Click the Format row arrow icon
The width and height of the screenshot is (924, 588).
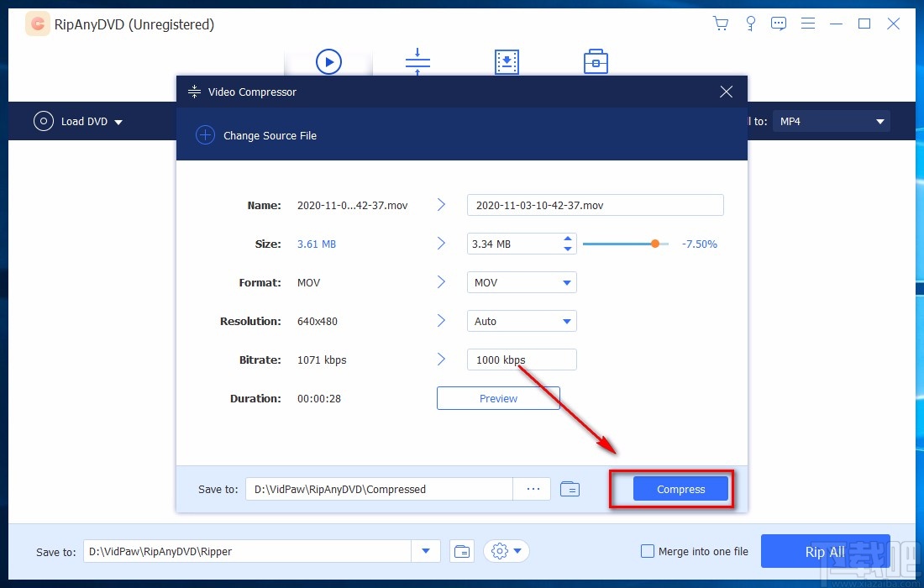click(x=441, y=281)
